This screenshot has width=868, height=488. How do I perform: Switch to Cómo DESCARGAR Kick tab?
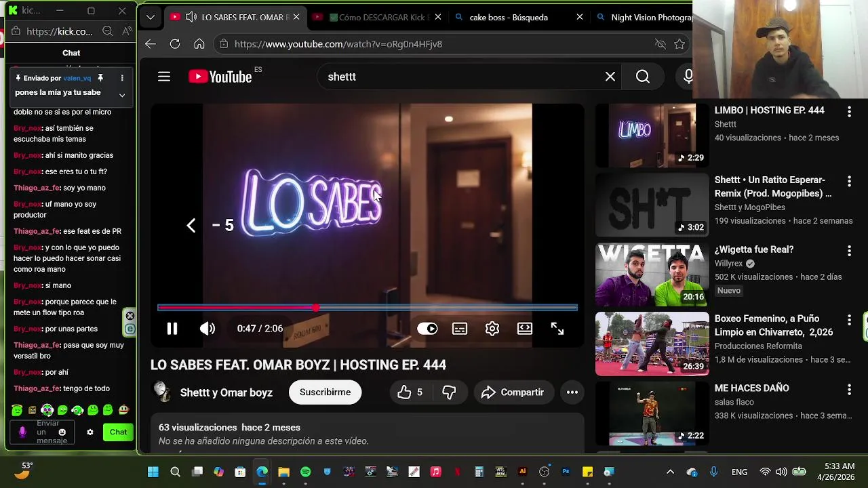(x=377, y=17)
